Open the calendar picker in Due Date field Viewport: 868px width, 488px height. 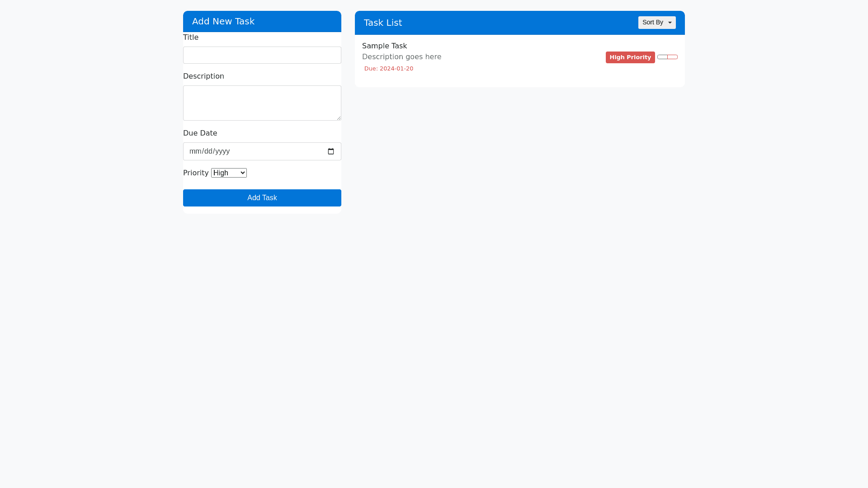point(331,151)
